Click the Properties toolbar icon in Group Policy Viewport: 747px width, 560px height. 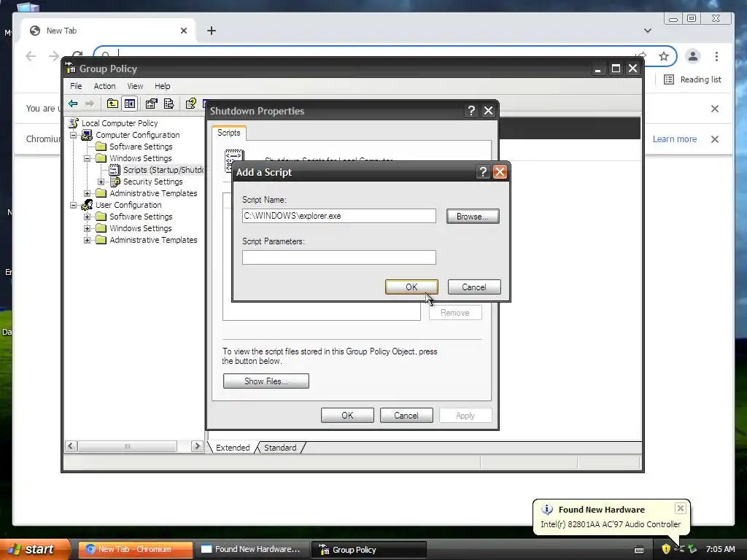(x=151, y=104)
